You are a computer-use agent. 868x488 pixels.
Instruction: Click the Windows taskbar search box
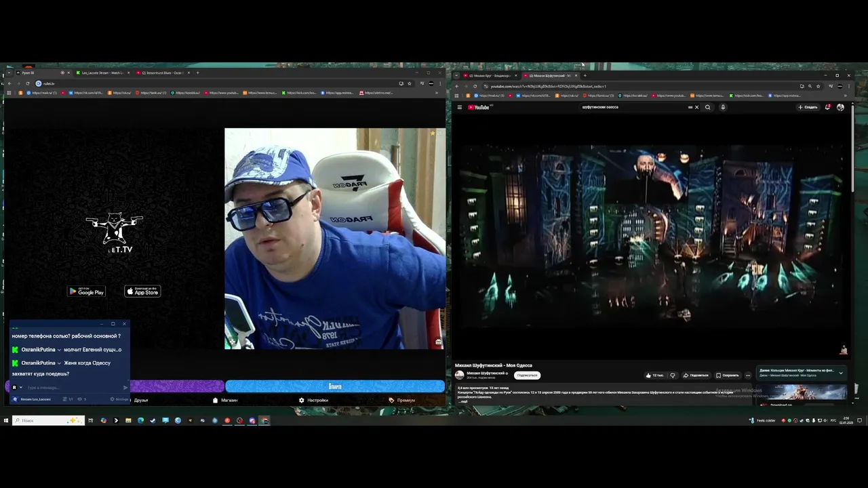coord(48,420)
